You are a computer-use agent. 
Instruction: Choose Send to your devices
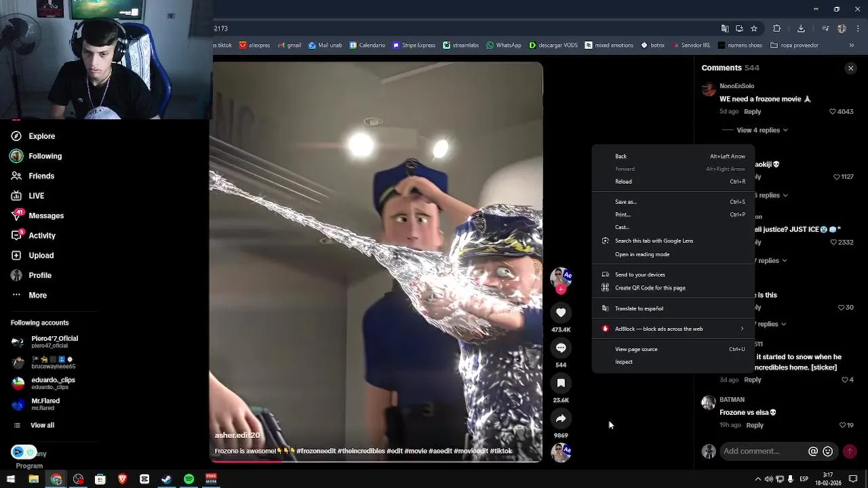[673, 274]
